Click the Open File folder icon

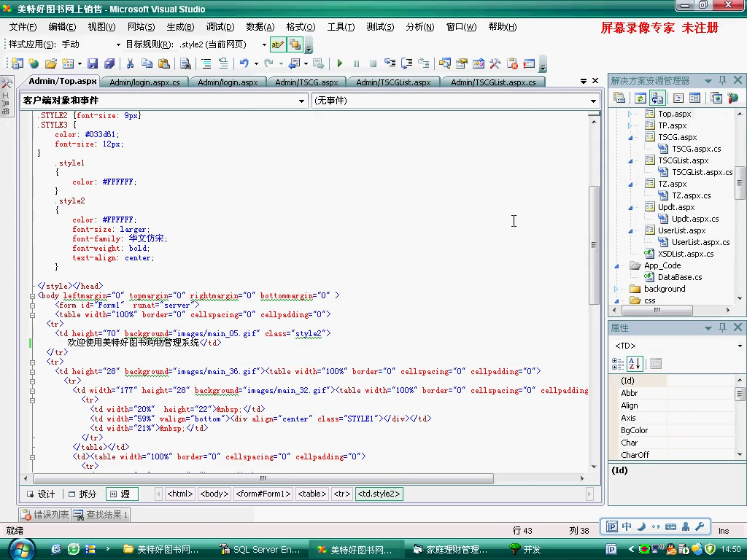pyautogui.click(x=50, y=64)
